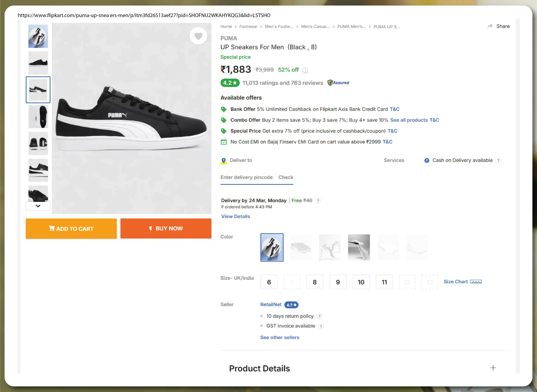Select size 9

pos(338,282)
